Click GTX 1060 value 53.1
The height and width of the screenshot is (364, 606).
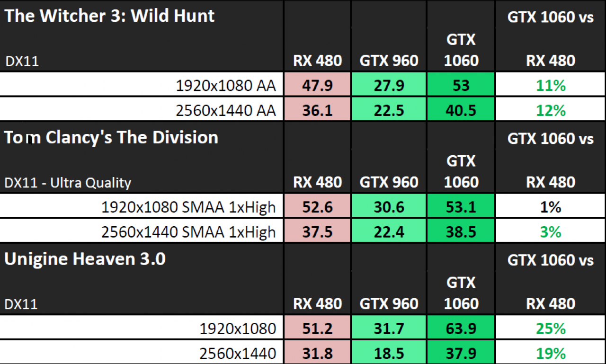tap(461, 207)
